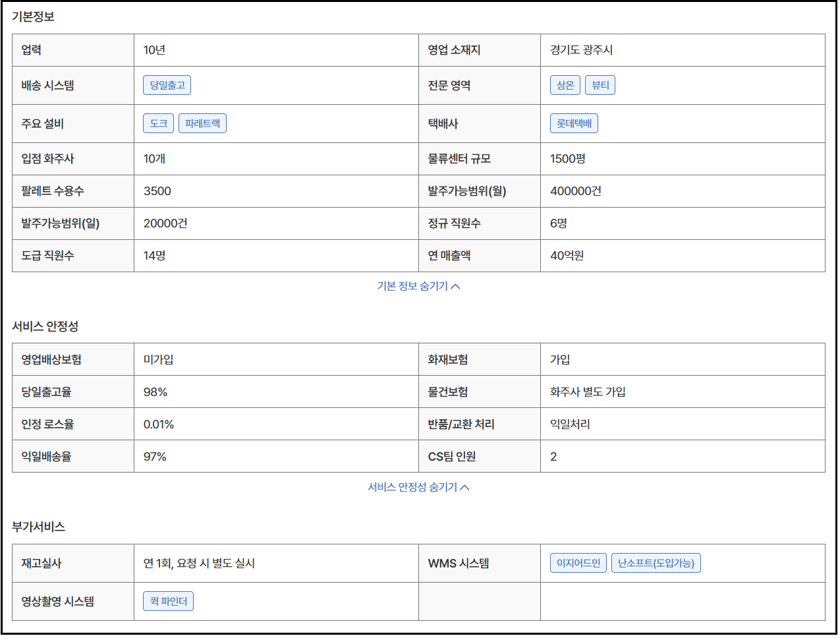This screenshot has height=638, width=840.
Task: Click the 가입 value for 화재보험
Action: coord(560,360)
